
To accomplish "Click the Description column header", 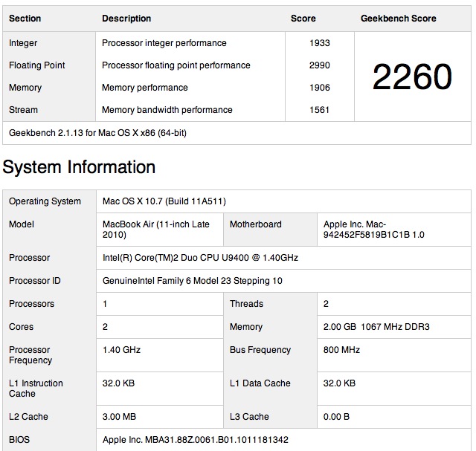I will pyautogui.click(x=126, y=19).
